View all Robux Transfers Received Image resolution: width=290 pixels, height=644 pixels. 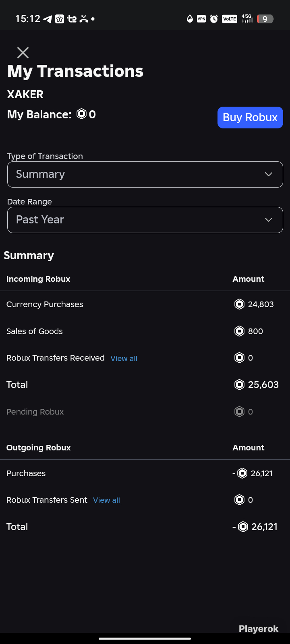click(x=124, y=359)
